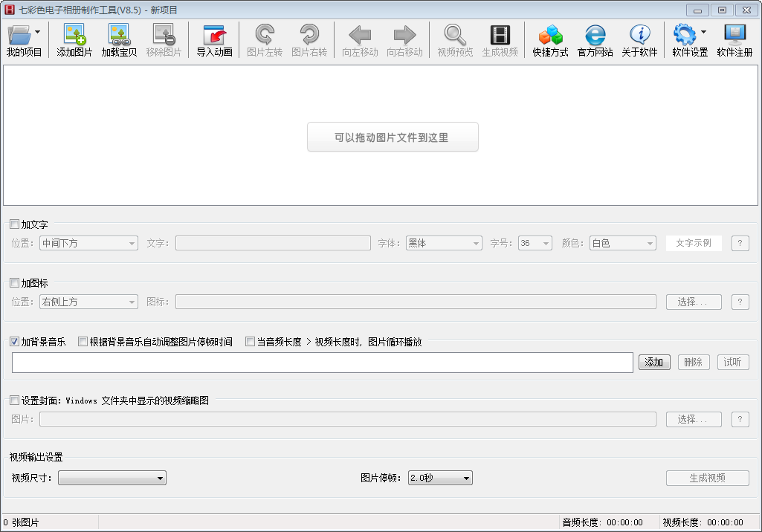The width and height of the screenshot is (762, 532).
Task: Enable the 加图标 checkbox
Action: click(x=15, y=283)
